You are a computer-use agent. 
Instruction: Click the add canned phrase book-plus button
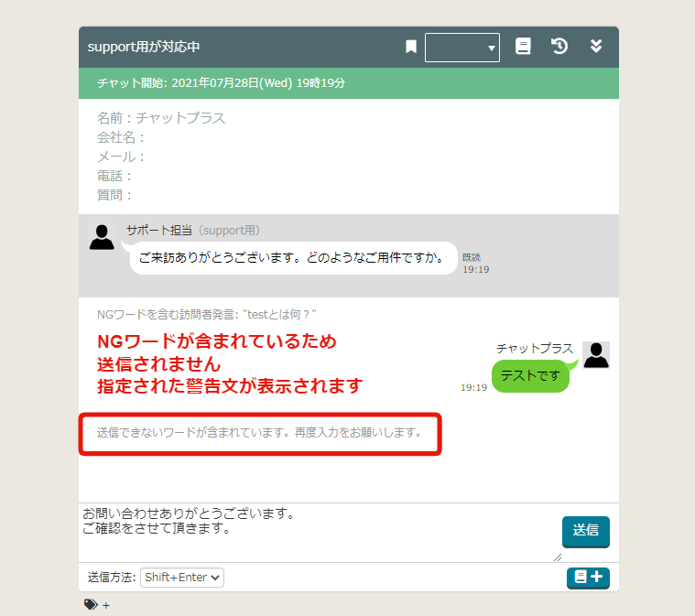point(588,578)
